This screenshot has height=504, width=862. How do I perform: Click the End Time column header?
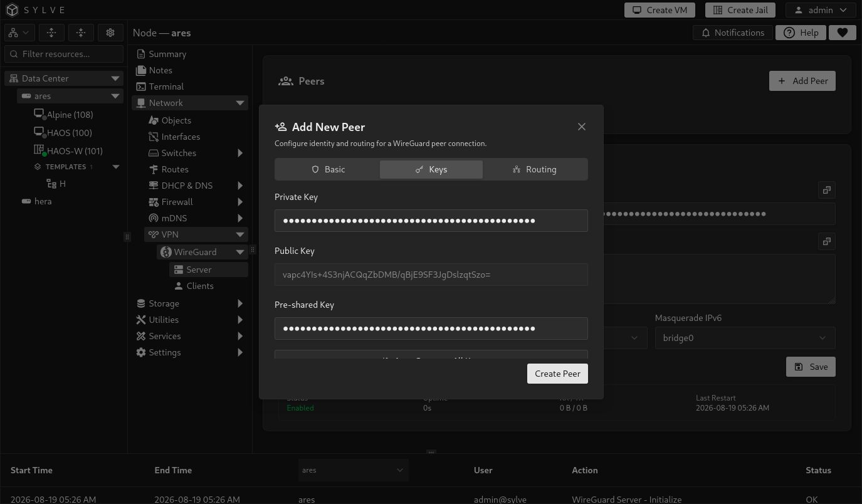tap(173, 470)
